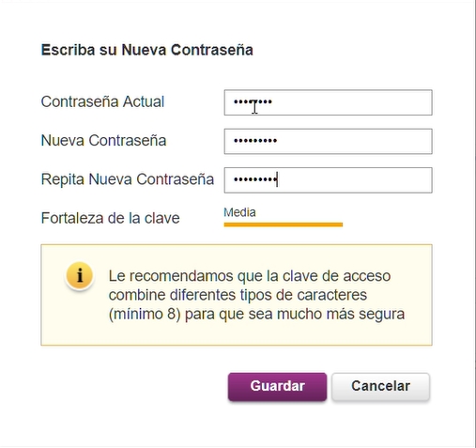
Task: Save the password with Guardar
Action: [x=277, y=386]
